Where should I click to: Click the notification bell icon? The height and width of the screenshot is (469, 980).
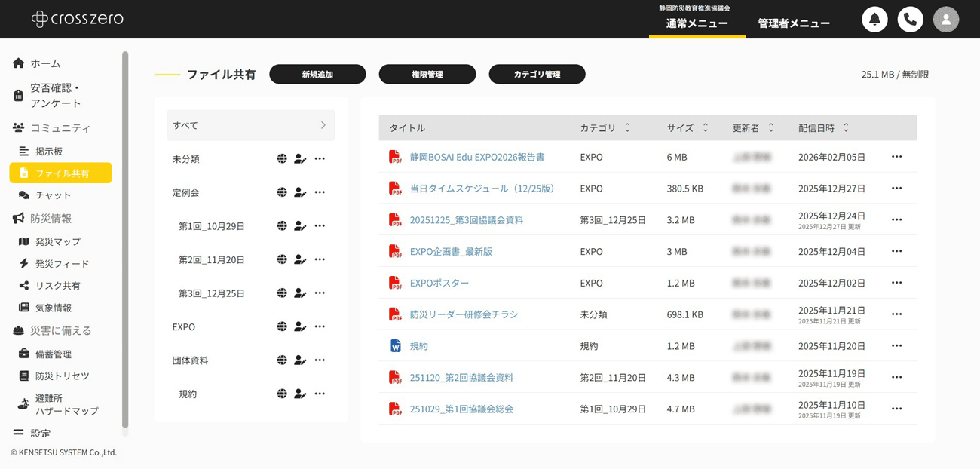point(874,20)
